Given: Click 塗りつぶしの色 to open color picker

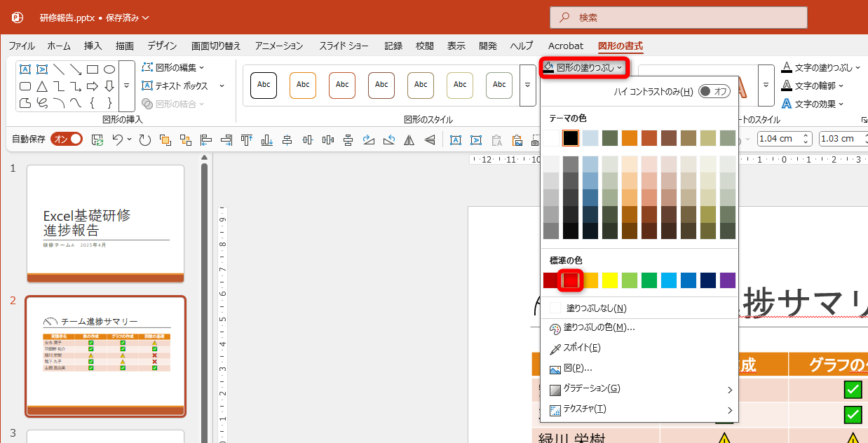Looking at the screenshot, I should pyautogui.click(x=604, y=329).
